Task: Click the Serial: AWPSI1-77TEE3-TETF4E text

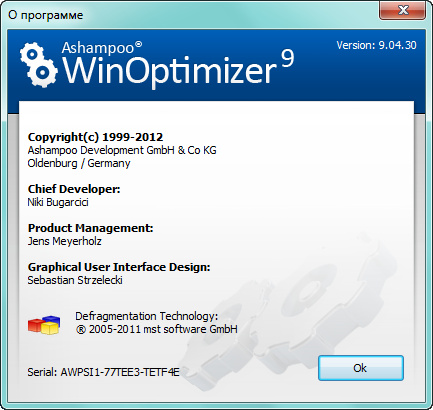Action: 103,372
